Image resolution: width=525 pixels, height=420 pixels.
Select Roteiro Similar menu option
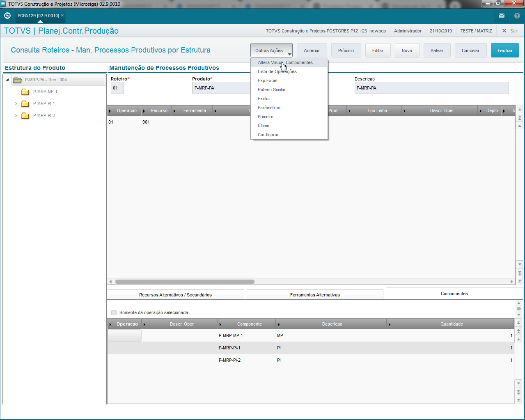click(x=289, y=90)
